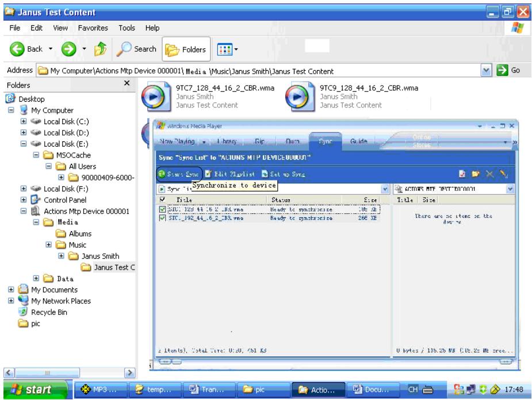Image resolution: width=532 pixels, height=400 pixels.
Task: Open the MP3 taskbar button
Action: point(101,390)
